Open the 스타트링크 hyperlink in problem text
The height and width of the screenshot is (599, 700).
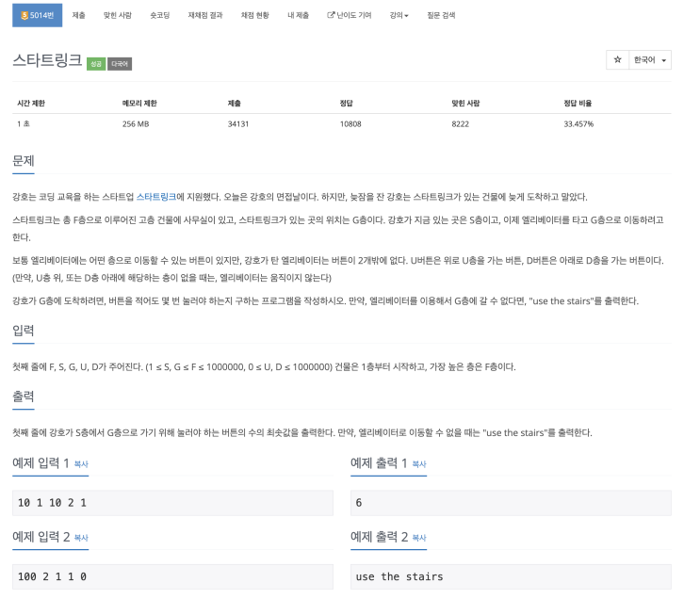[x=156, y=197]
